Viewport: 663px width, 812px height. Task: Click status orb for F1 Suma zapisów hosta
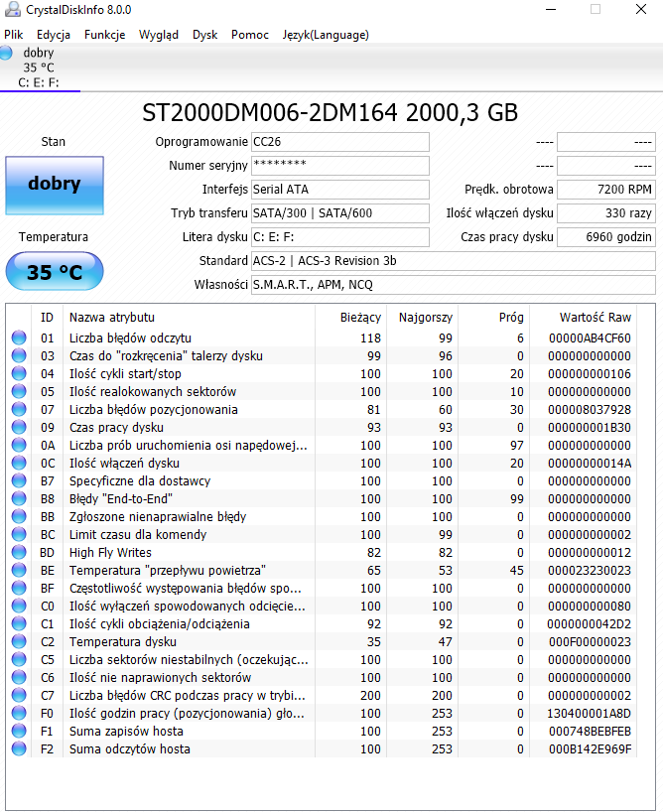[19, 731]
